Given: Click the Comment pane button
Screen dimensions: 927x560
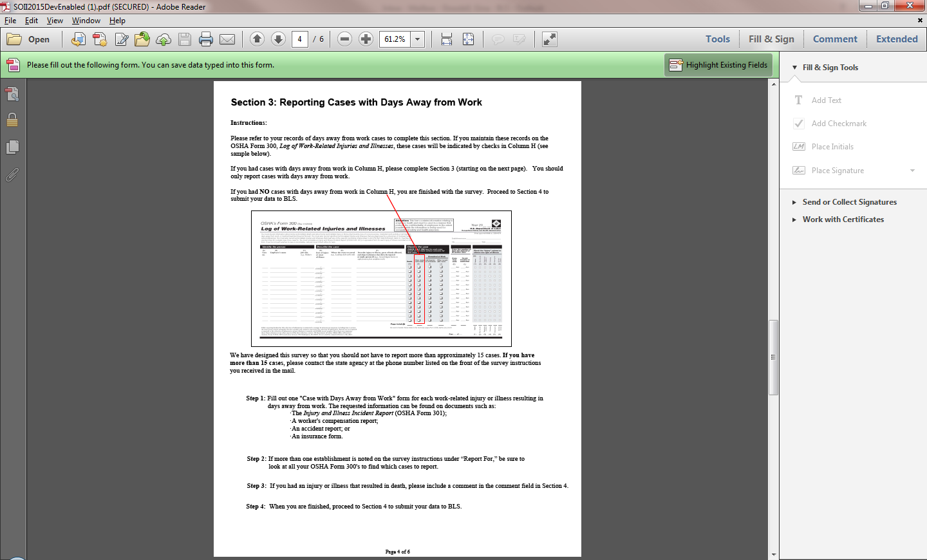Looking at the screenshot, I should point(835,39).
